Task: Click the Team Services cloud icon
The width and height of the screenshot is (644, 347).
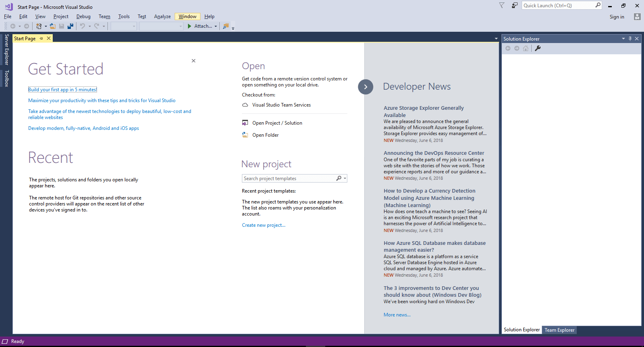Action: (x=245, y=105)
